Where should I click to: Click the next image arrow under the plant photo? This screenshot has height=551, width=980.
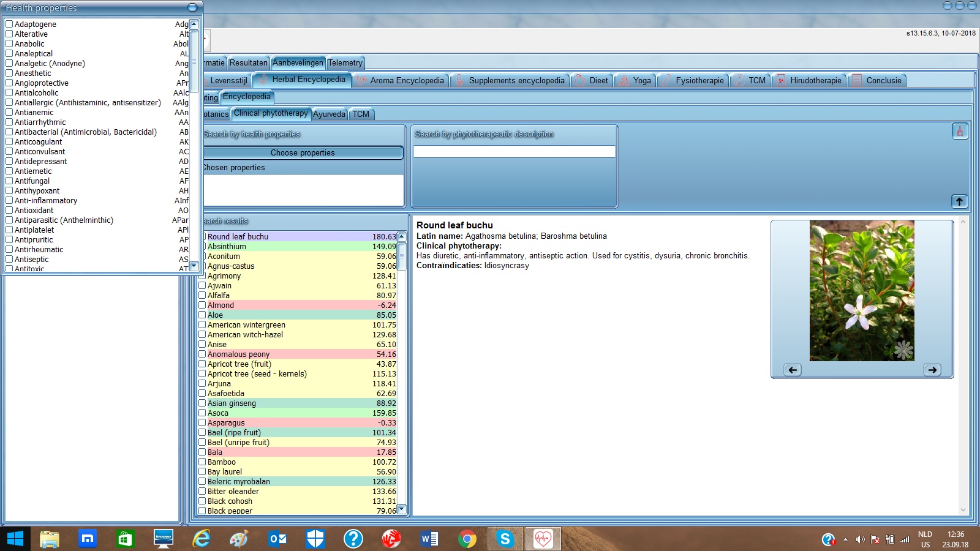[x=932, y=370]
